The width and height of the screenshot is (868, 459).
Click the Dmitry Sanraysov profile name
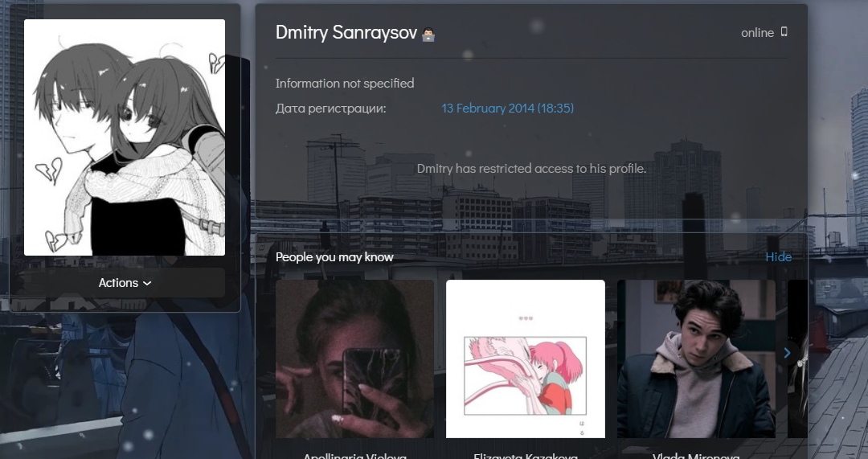346,33
